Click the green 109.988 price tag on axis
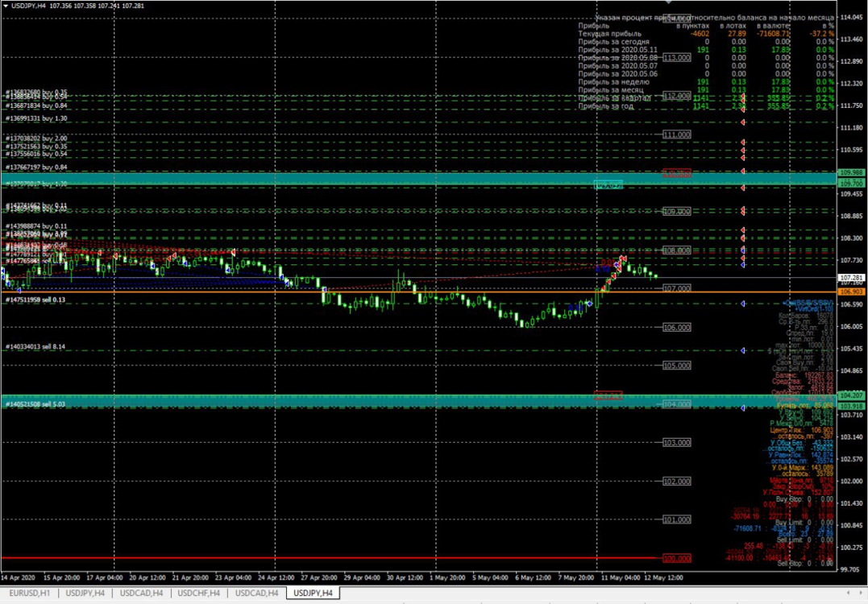This screenshot has height=604, width=868. [x=851, y=172]
